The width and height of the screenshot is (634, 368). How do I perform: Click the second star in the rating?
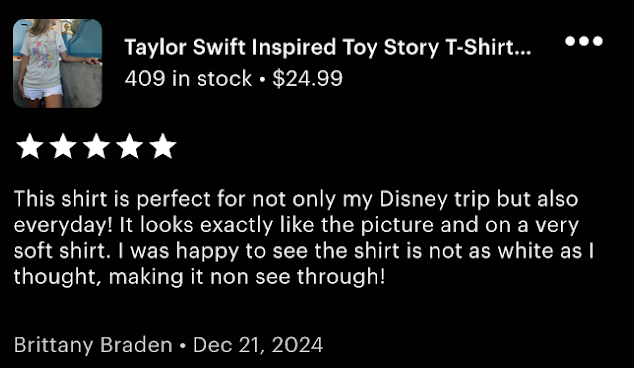(63, 146)
